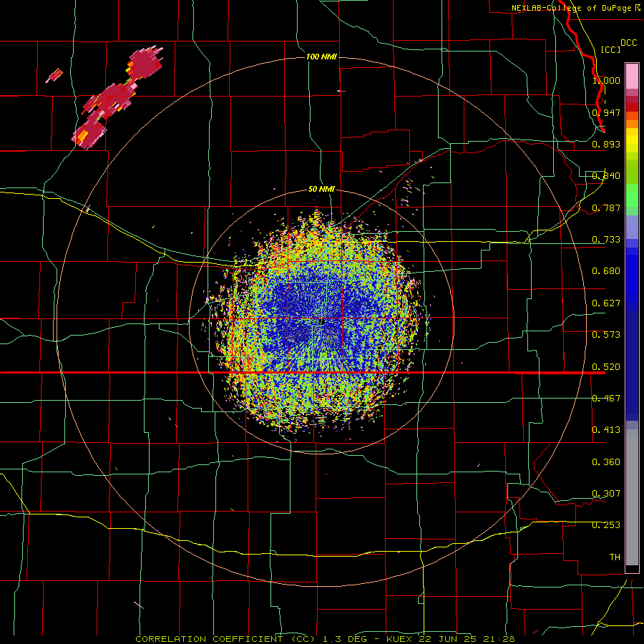
Task: Pick the gray color bar segment near 0.307
Action: click(x=632, y=497)
